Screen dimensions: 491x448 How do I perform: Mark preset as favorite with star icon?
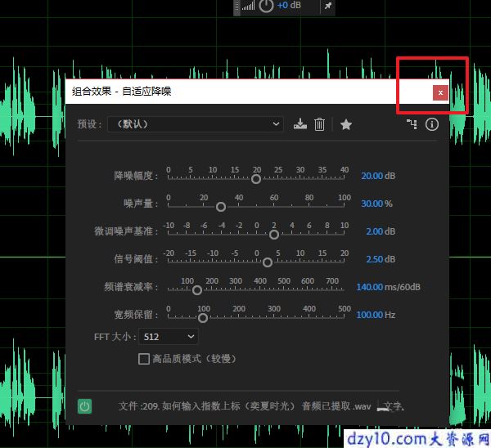click(x=346, y=124)
